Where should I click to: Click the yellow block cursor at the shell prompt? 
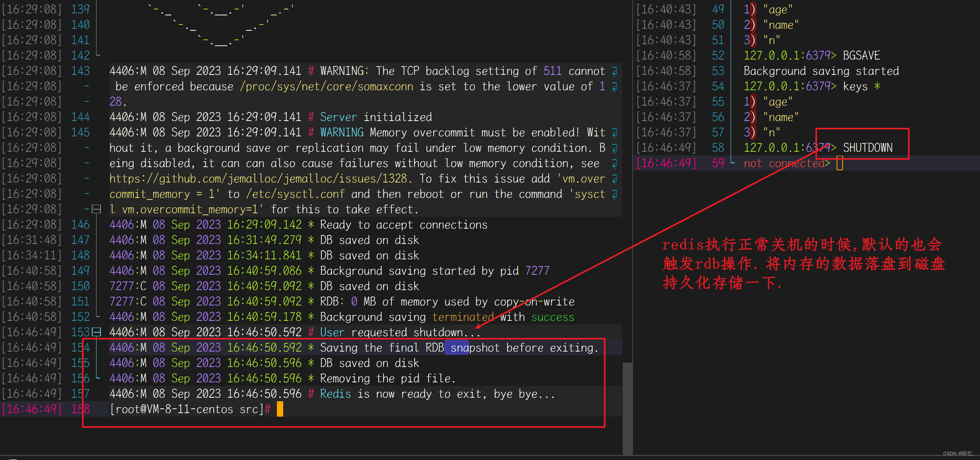tap(280, 409)
